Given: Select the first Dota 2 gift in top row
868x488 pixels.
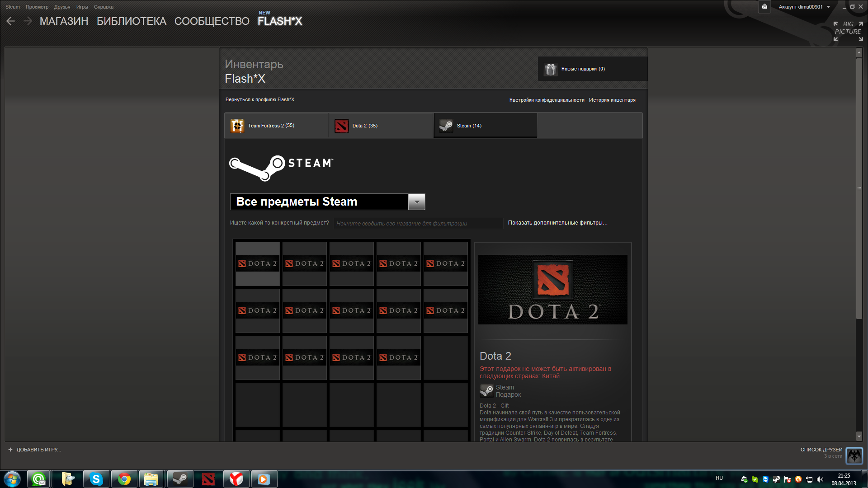Looking at the screenshot, I should click(x=258, y=264).
